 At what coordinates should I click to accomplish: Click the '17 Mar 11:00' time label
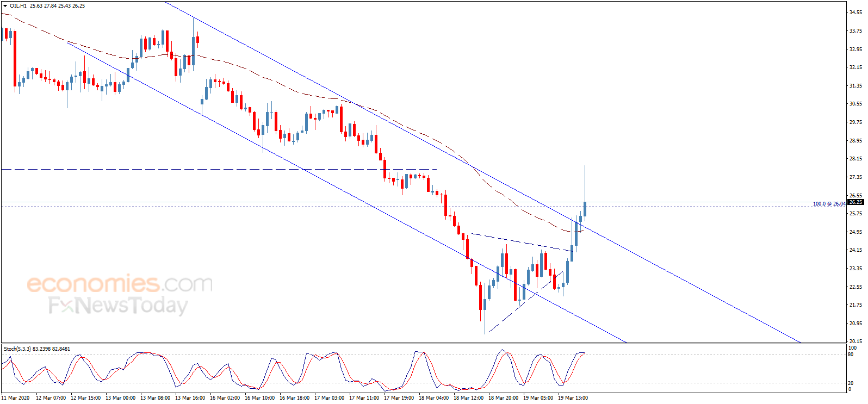[x=364, y=398]
